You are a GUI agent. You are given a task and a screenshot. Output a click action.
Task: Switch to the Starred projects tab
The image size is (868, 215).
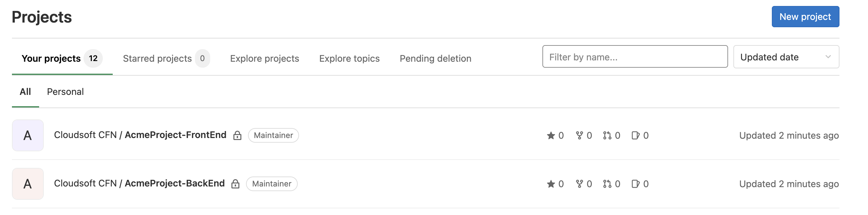pyautogui.click(x=166, y=58)
